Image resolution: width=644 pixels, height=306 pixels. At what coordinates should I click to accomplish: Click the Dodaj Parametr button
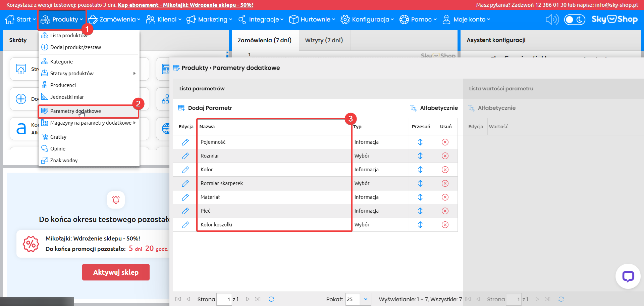pyautogui.click(x=205, y=108)
